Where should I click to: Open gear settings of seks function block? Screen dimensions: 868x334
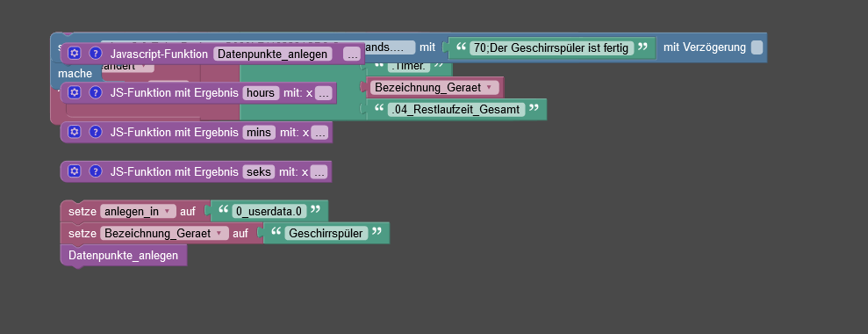[75, 171]
